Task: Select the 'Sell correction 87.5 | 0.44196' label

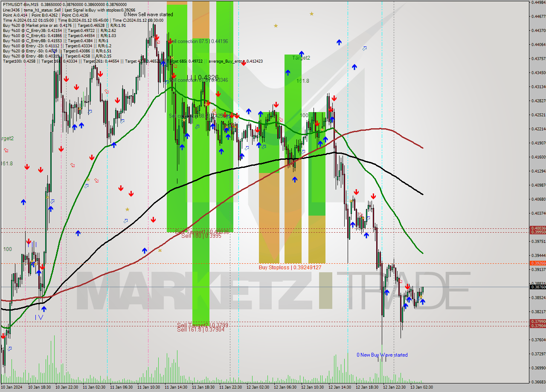Action: tap(198, 41)
